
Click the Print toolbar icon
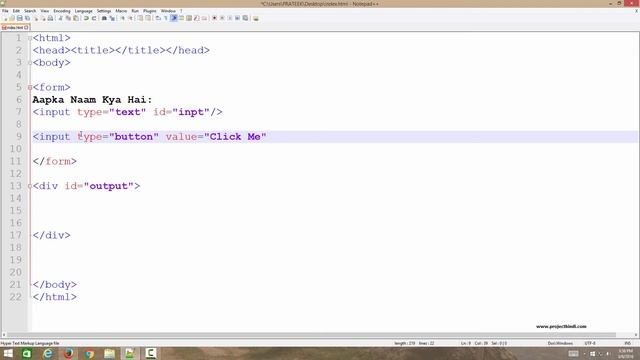(x=50, y=18)
